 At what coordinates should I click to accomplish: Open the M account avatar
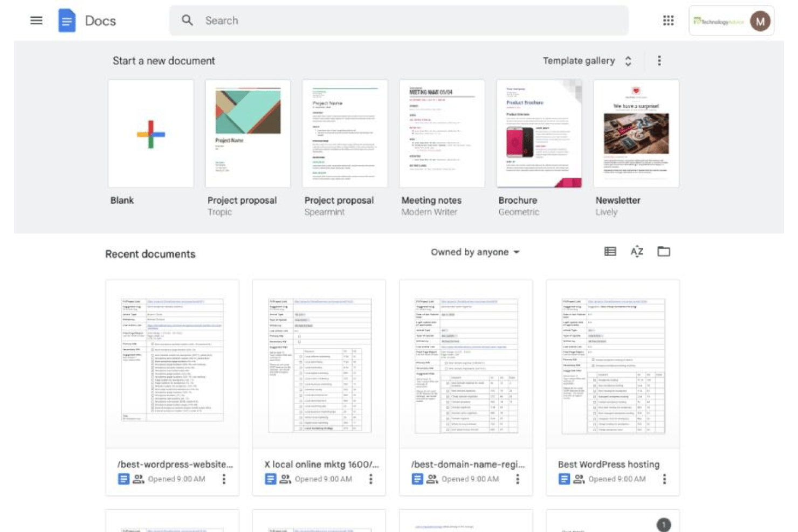[760, 21]
